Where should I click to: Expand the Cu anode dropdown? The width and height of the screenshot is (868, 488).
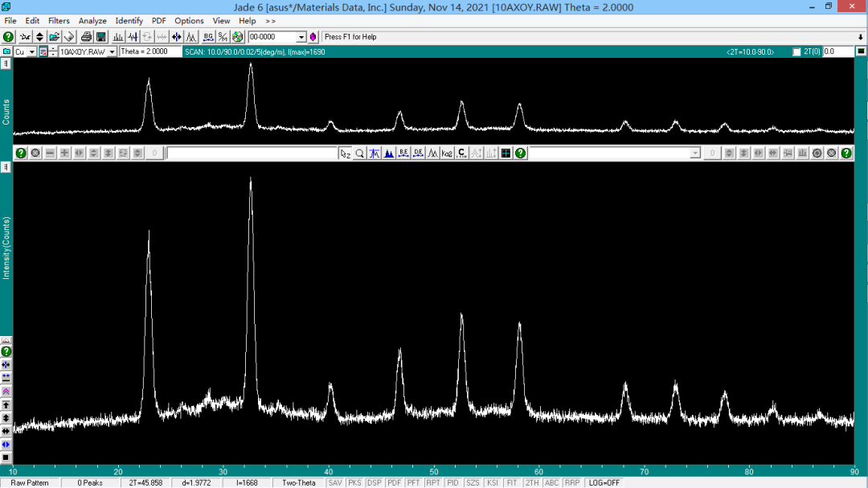coord(31,51)
